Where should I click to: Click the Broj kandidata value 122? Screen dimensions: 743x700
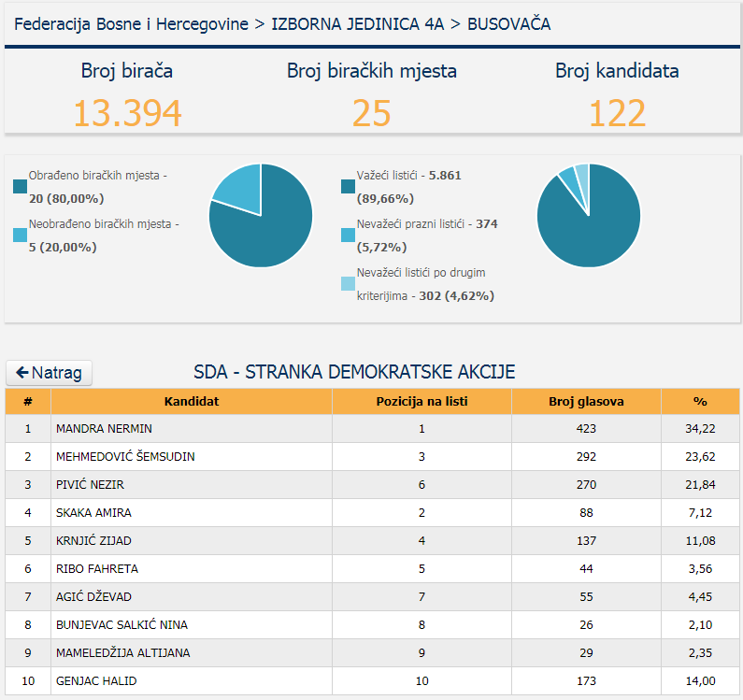click(x=617, y=113)
